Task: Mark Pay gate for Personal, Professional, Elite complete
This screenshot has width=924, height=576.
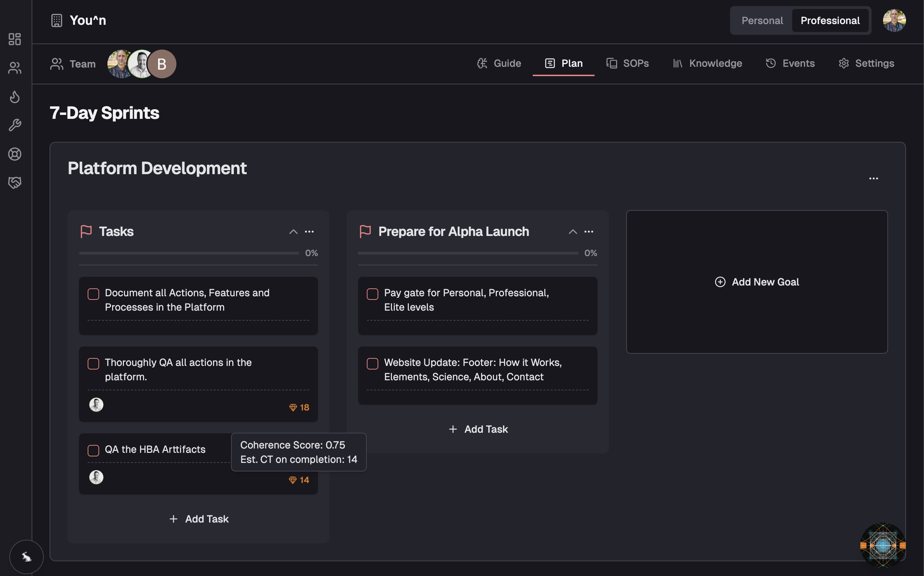Action: [x=372, y=294]
